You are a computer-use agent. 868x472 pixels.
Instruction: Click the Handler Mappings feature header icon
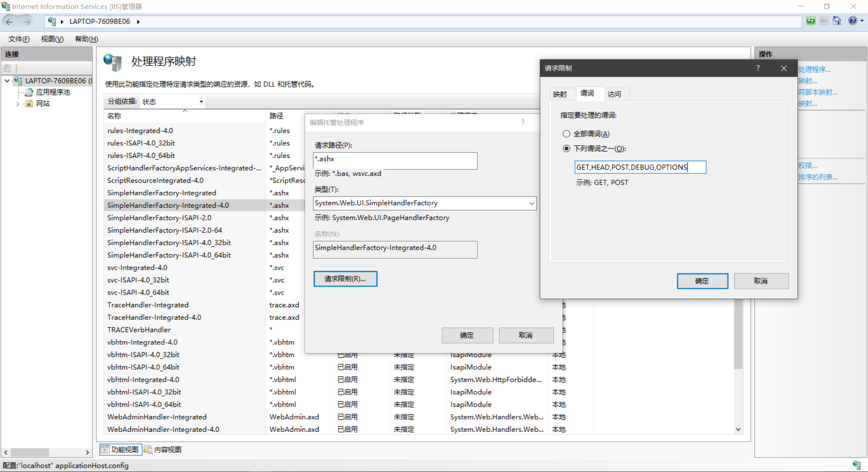(113, 62)
